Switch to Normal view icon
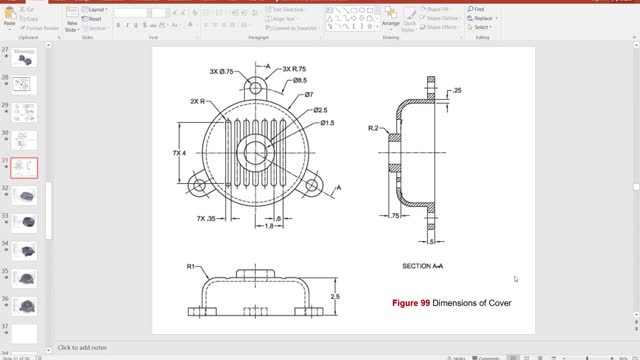Screen dimensions: 640x360 click(x=513, y=358)
